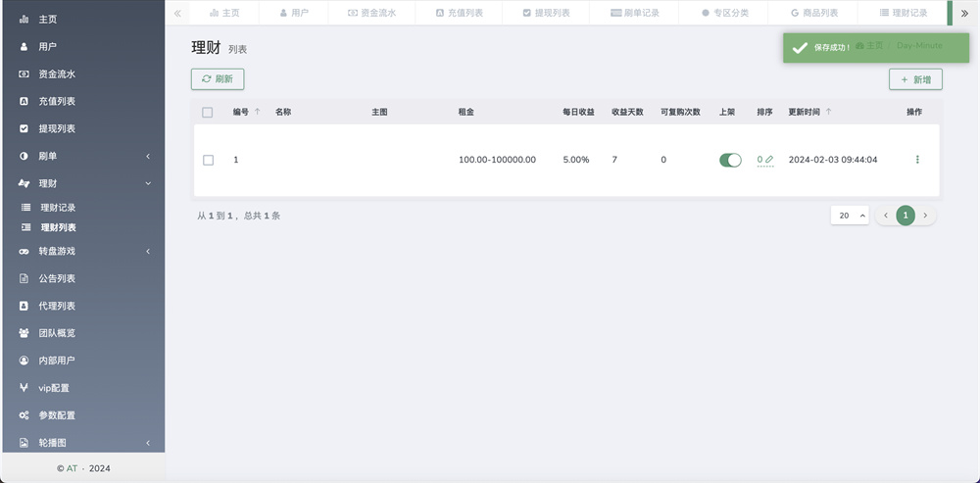The height and width of the screenshot is (483, 980).
Task: Click the 刷新 refresh button
Action: click(218, 79)
